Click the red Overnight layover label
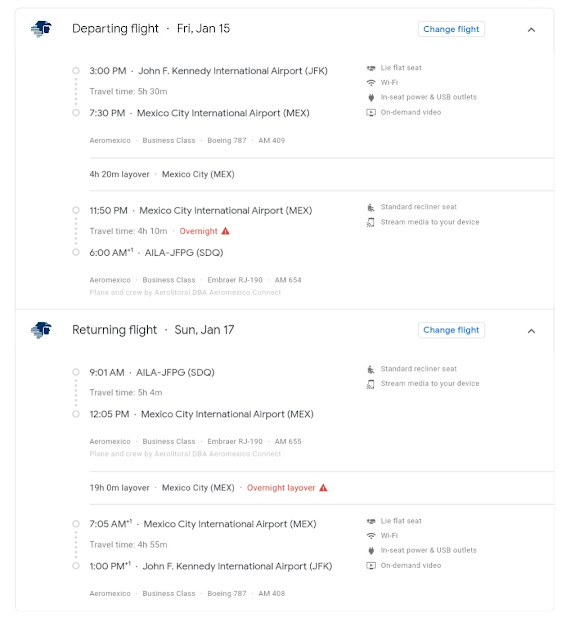 281,488
